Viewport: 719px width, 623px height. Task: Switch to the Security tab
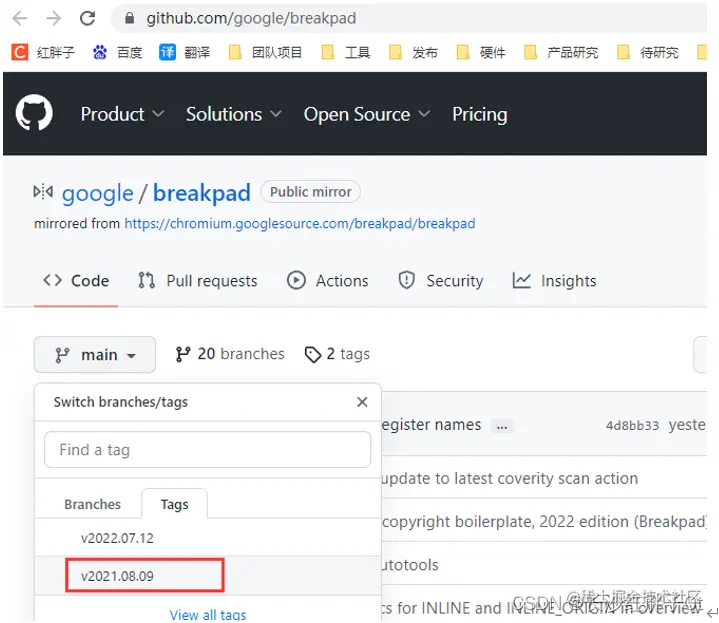[x=440, y=281]
